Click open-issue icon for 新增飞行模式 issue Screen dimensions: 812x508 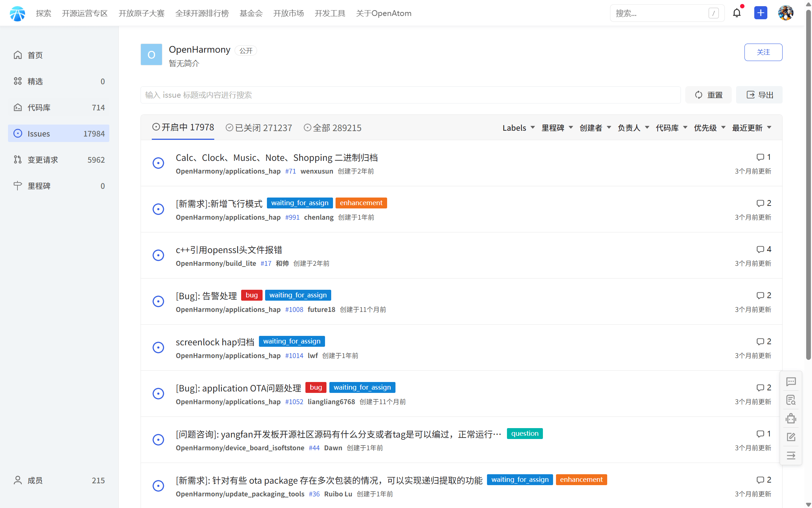(x=158, y=209)
